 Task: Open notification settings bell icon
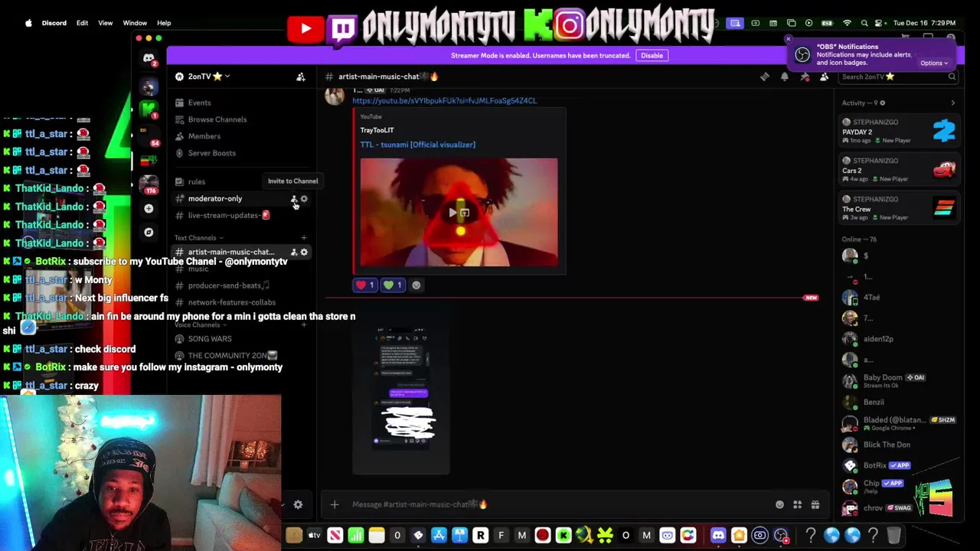[784, 77]
